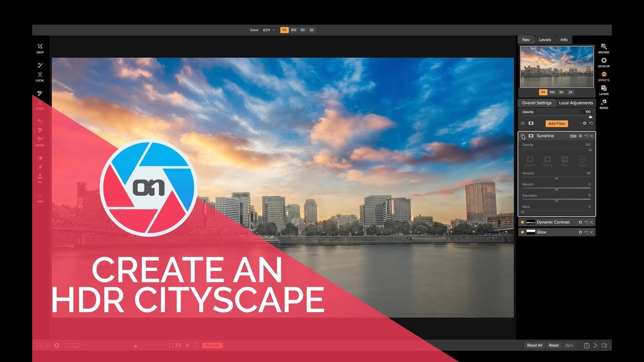The image size is (644, 362).
Task: Open the Dynamic Contrast gear menu
Action: coord(581,222)
